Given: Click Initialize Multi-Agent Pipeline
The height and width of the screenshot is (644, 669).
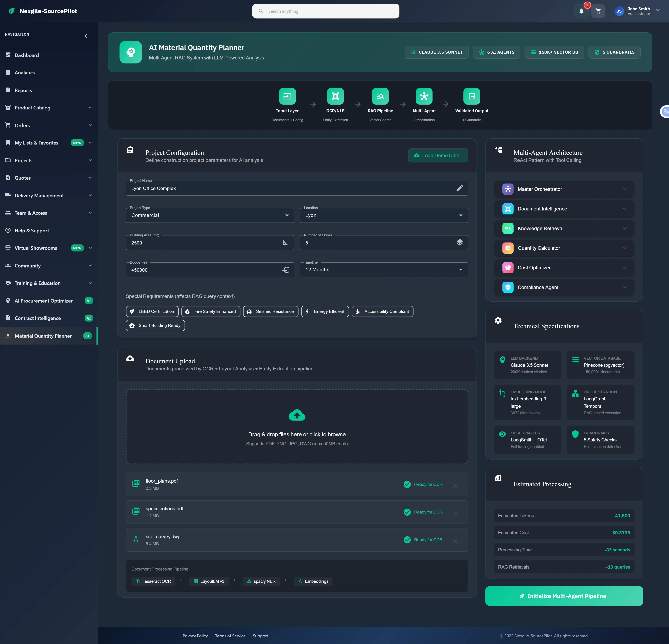Looking at the screenshot, I should tap(563, 596).
